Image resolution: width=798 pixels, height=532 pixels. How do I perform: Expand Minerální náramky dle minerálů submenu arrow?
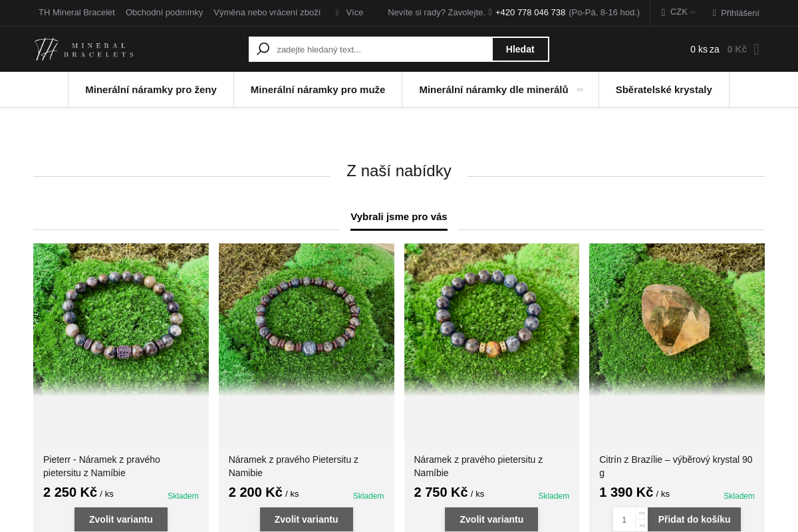pos(580,90)
